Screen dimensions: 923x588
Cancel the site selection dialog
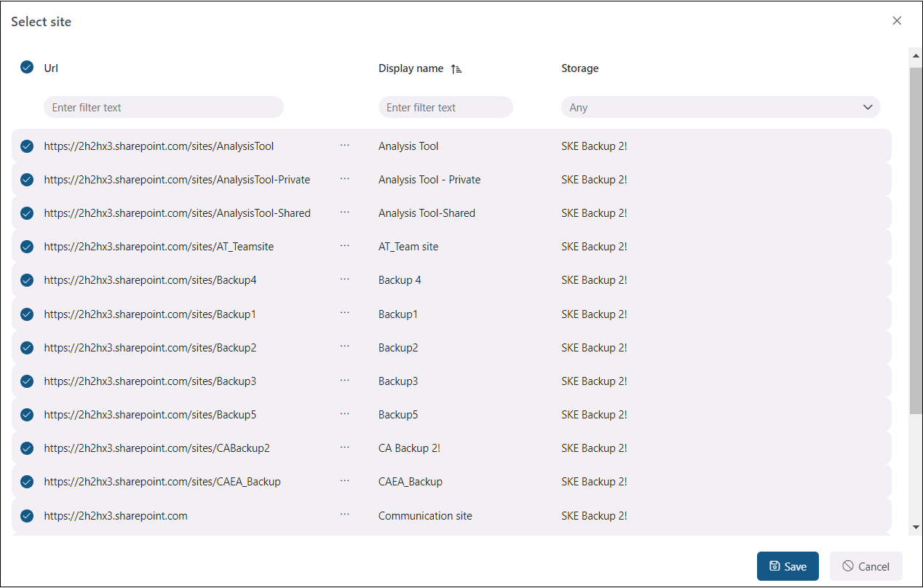click(865, 566)
